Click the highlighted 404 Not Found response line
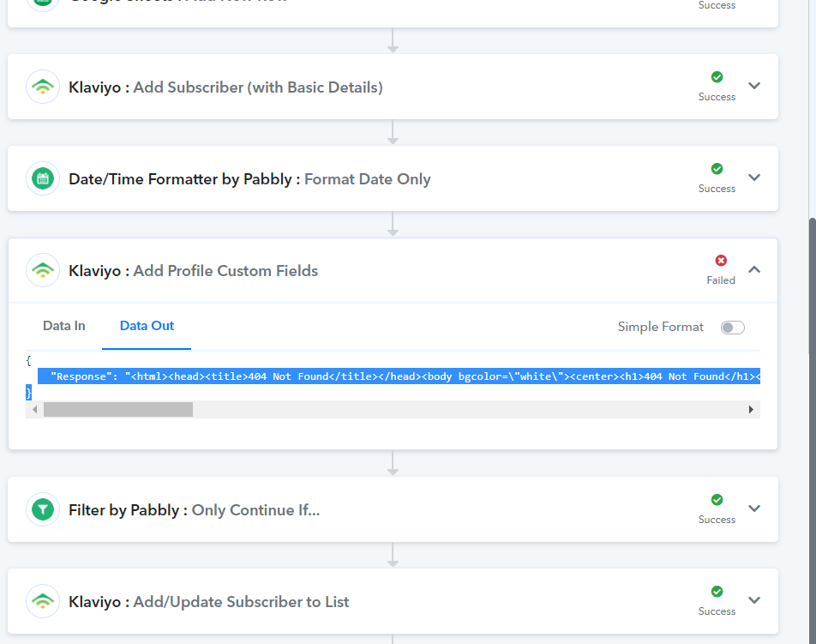816x644 pixels. coord(399,376)
